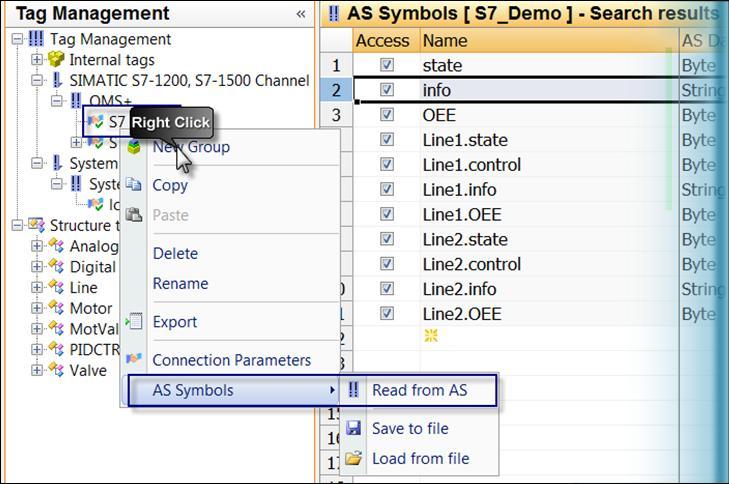729x484 pixels.
Task: Click the Tag Management root icon
Action: [x=36, y=39]
